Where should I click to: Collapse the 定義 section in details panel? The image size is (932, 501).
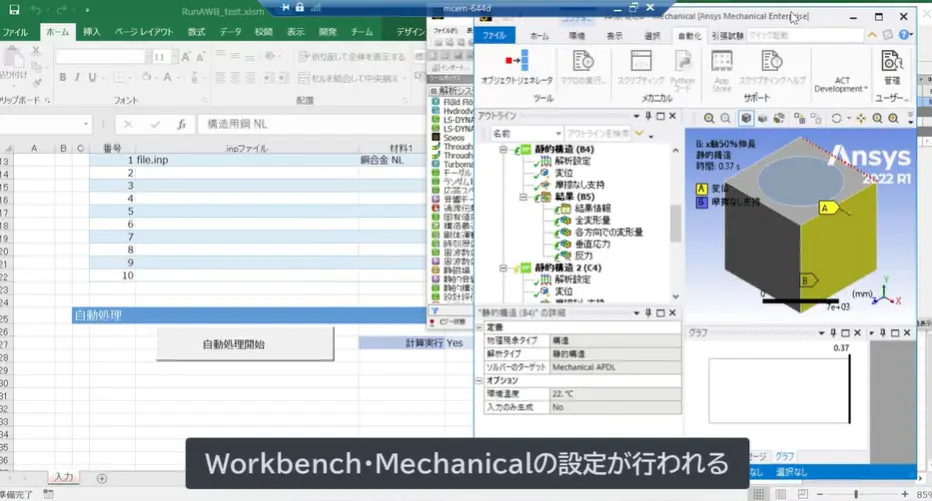point(479,327)
